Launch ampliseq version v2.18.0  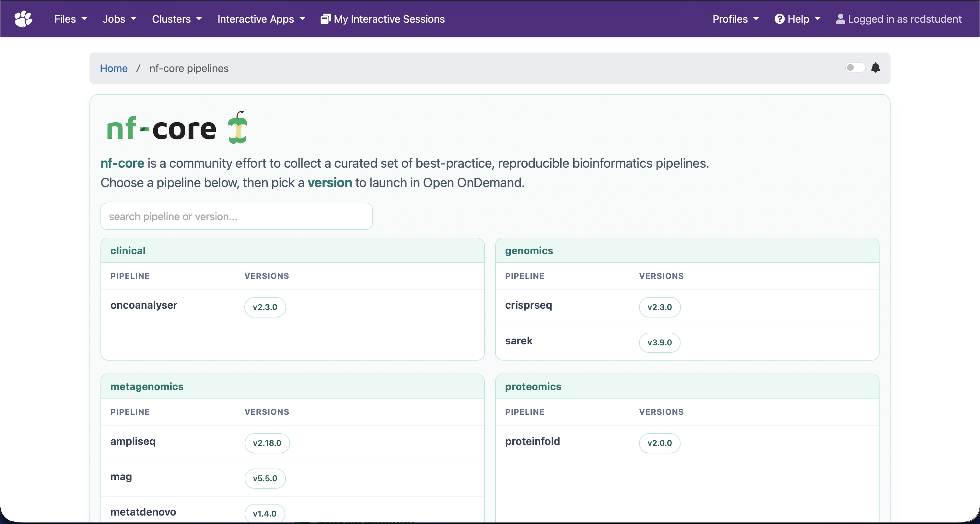coord(267,443)
